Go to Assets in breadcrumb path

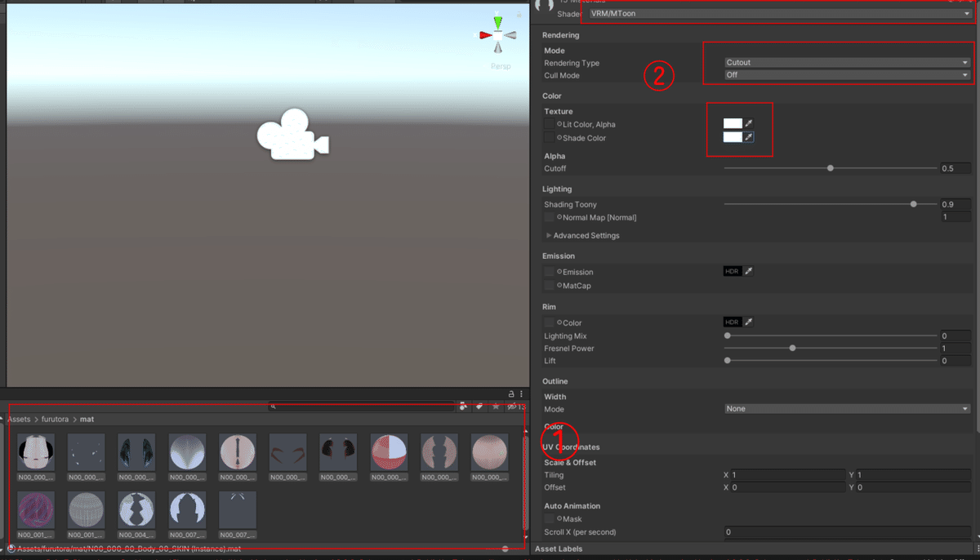[19, 419]
